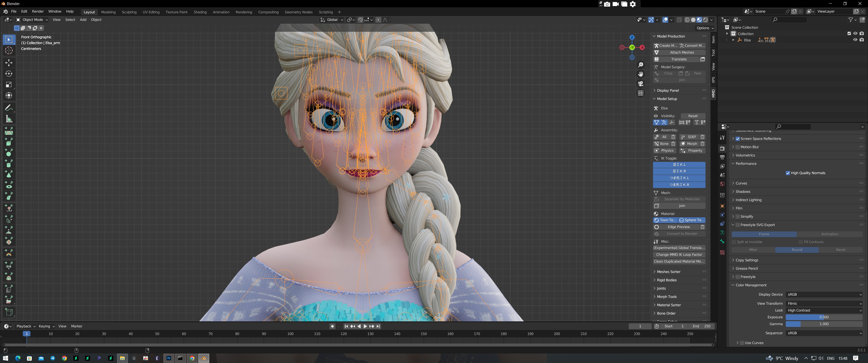Open File Explorer from Windows taskbar
868x363 pixels.
(122, 358)
